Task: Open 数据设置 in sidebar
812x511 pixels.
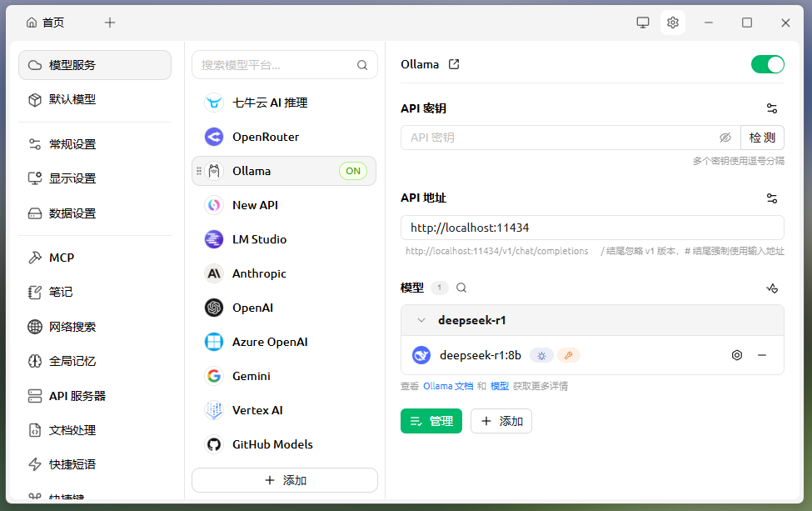Action: (x=95, y=213)
